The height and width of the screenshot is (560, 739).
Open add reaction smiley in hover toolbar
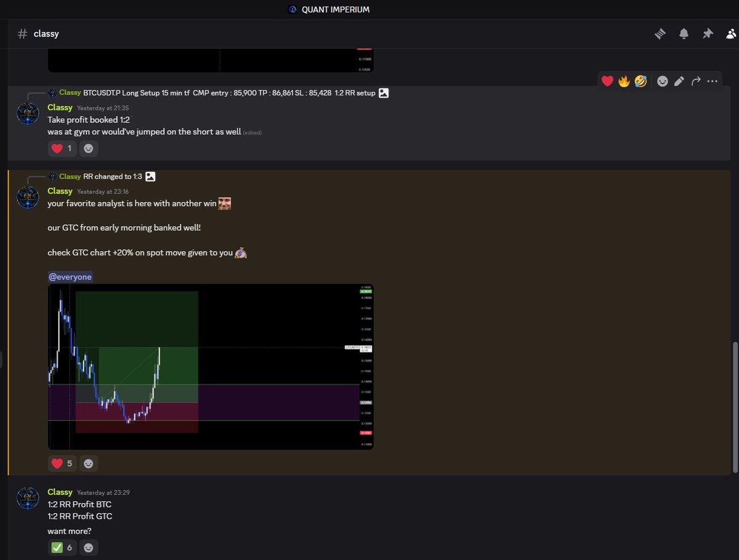click(663, 81)
